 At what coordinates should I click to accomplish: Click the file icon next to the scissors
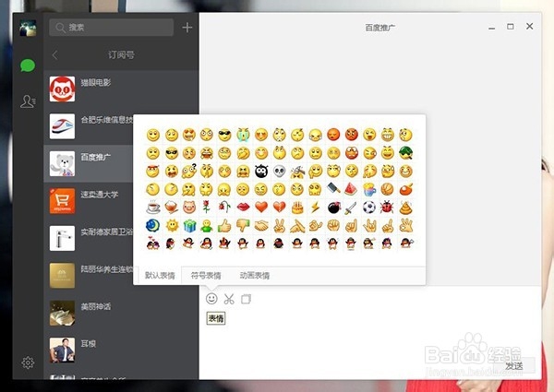click(x=246, y=299)
